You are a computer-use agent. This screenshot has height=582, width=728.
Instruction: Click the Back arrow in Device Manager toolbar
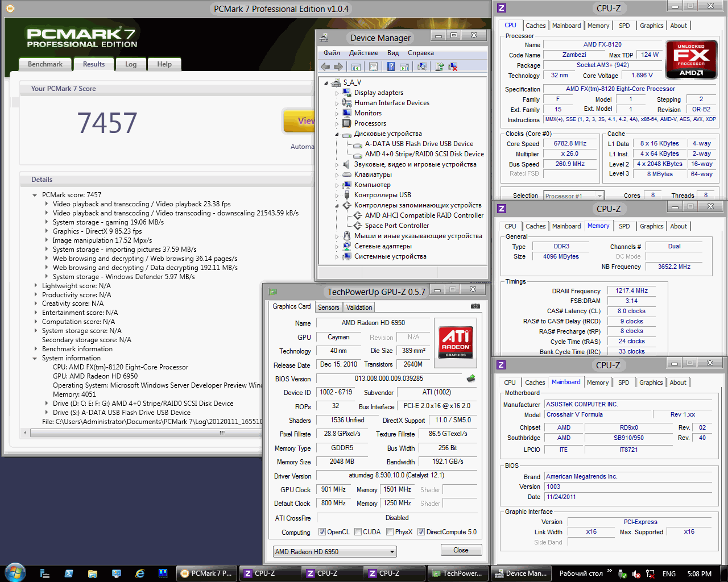[x=325, y=66]
